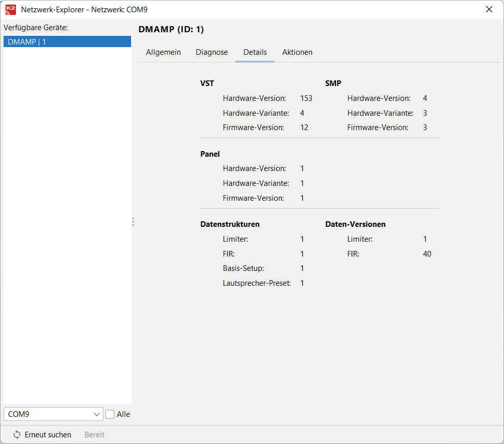Click the Verfügbare Geräte label
This screenshot has width=504, height=444.
pos(36,28)
